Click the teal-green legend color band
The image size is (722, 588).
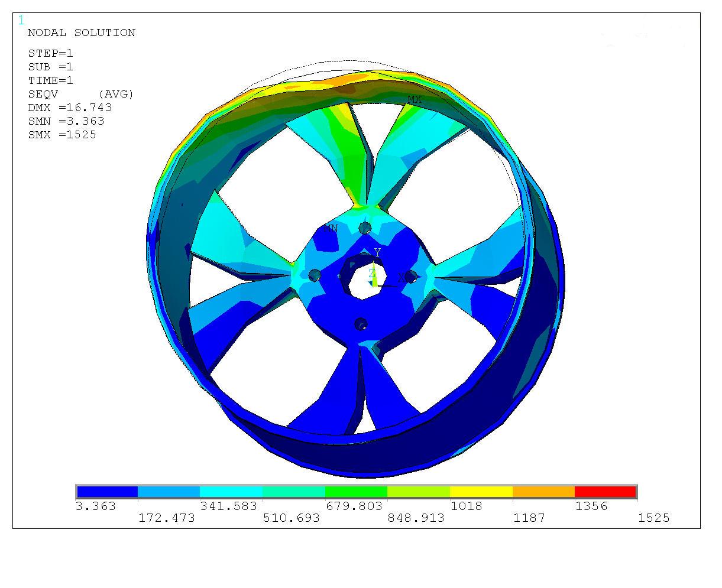[x=294, y=492]
